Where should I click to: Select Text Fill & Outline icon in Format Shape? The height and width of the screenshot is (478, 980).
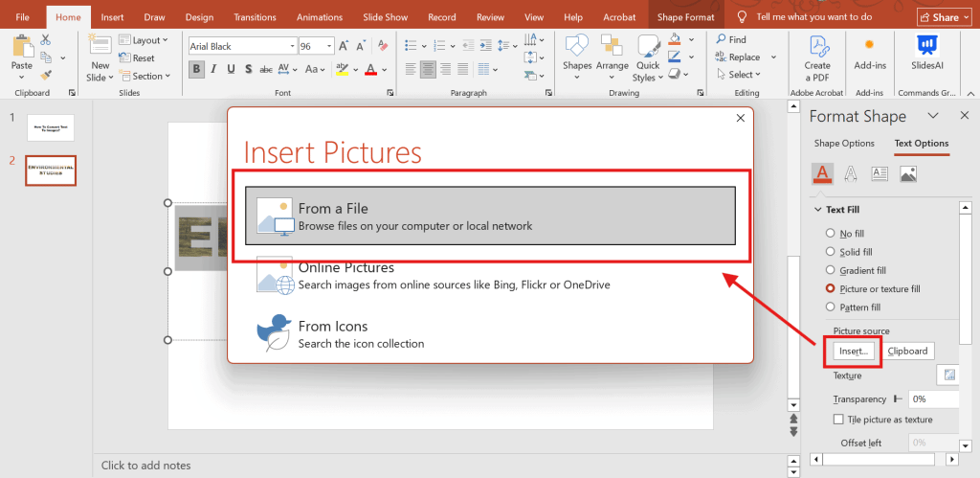coord(822,172)
